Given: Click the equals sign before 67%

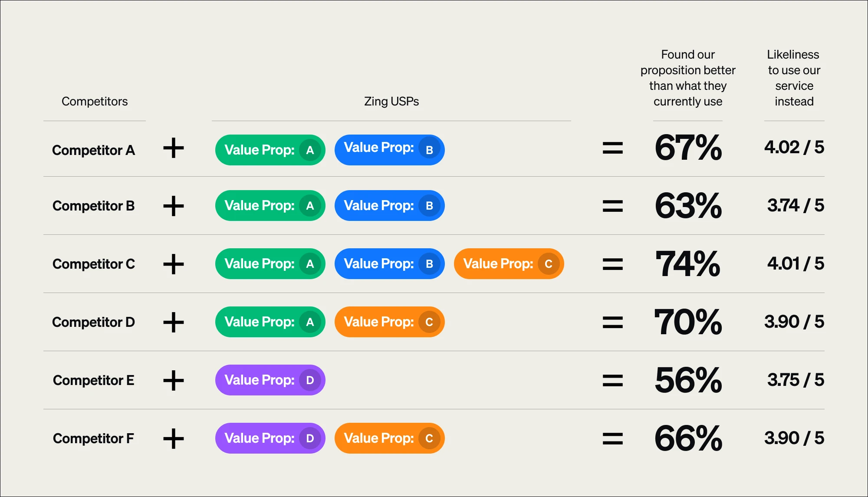Looking at the screenshot, I should (x=612, y=148).
